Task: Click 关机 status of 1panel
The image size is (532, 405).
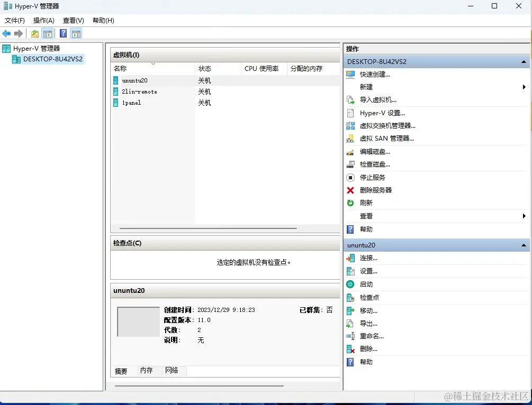Action: click(204, 103)
